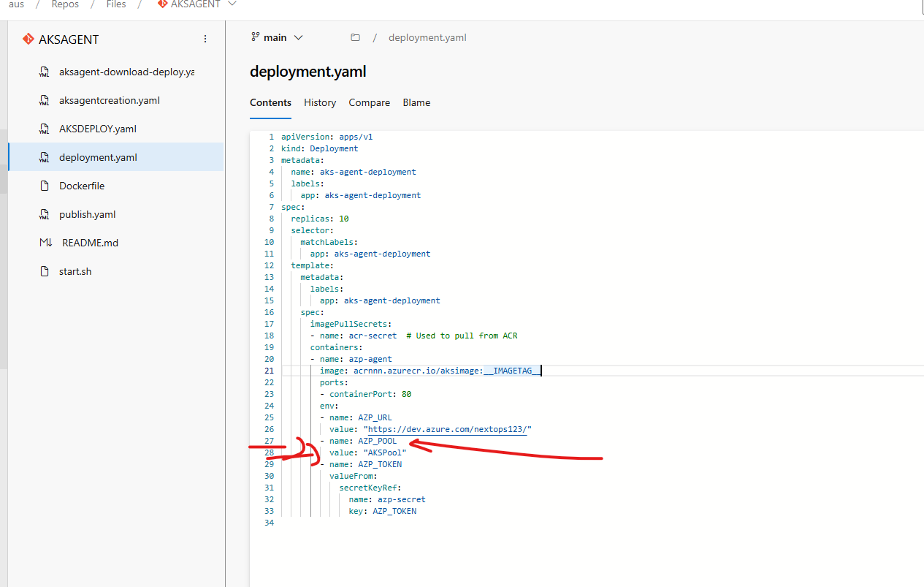Expand the AKSAGENT repository selector chevron
This screenshot has height=587, width=924.
[232, 4]
